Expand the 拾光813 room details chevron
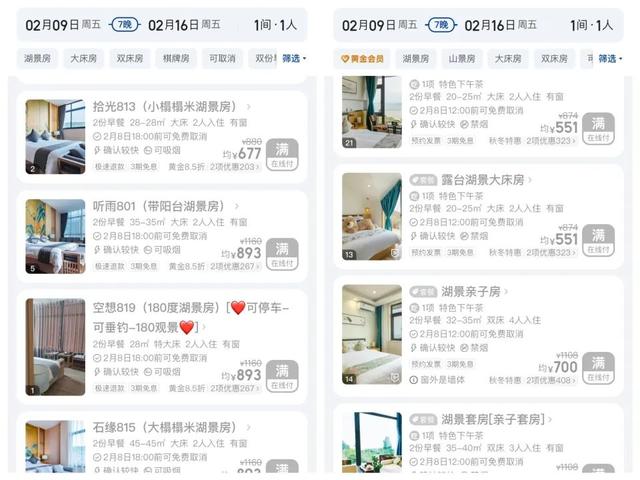640x480 pixels. [249, 107]
